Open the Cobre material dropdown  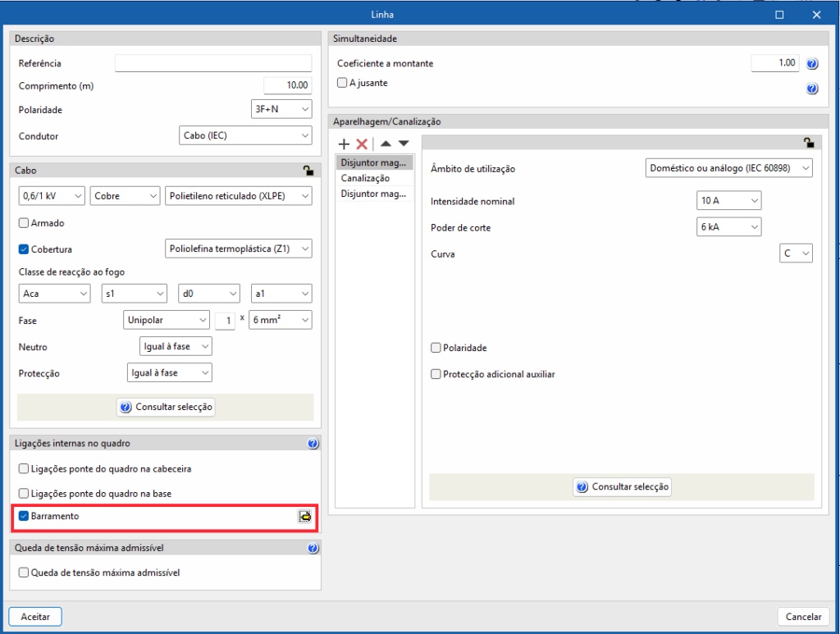pos(126,196)
